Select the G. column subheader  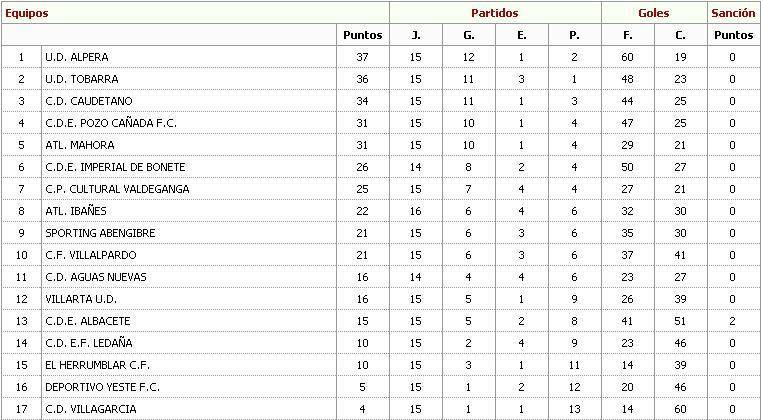469,35
